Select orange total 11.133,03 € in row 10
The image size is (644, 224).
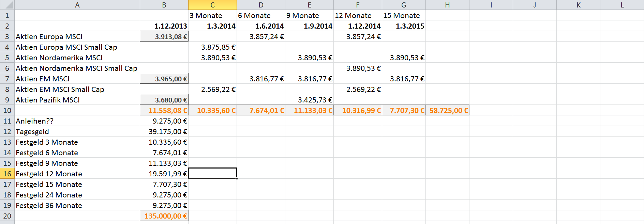[x=309, y=110]
